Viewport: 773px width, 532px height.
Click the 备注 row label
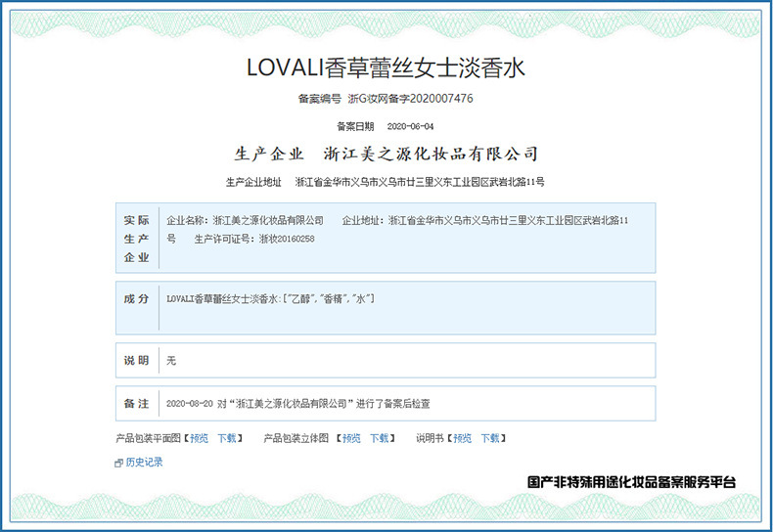(137, 404)
